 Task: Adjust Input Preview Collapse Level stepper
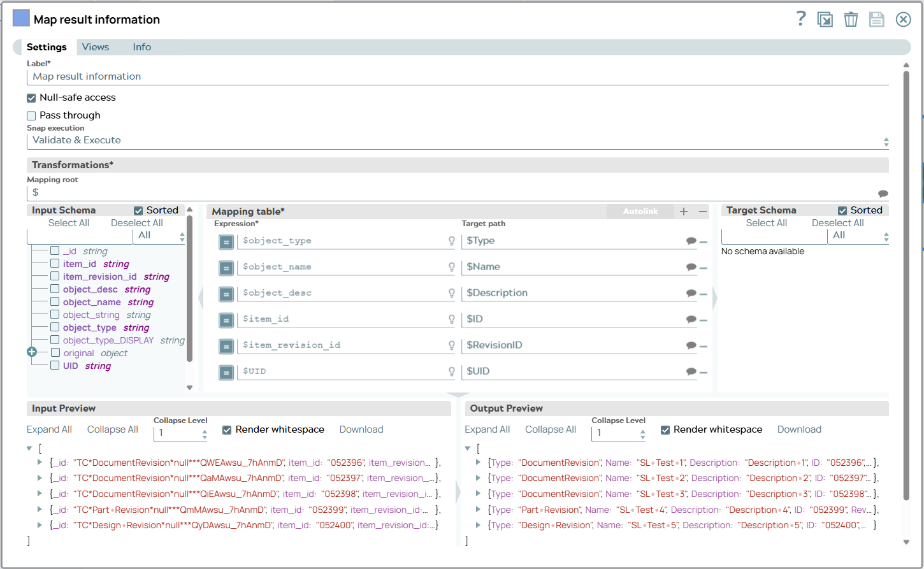(205, 434)
